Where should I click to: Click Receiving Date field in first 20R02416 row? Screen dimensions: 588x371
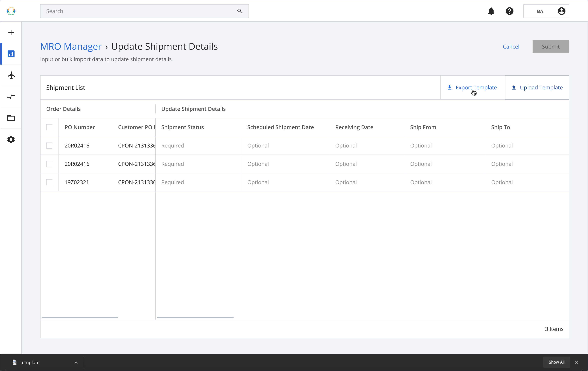pos(366,145)
